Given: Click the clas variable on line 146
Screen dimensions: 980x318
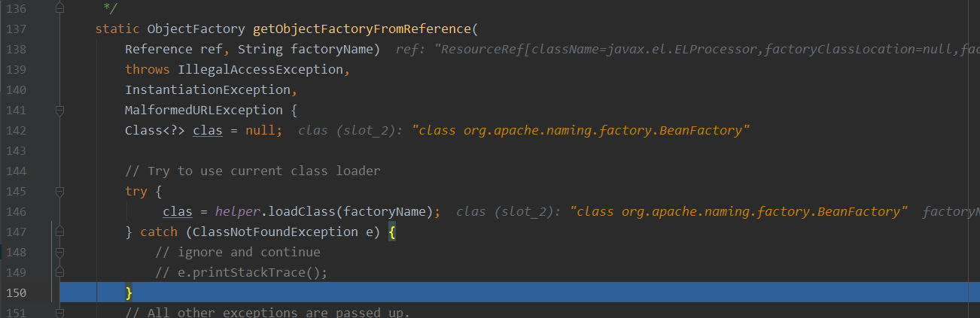Looking at the screenshot, I should 178,212.
